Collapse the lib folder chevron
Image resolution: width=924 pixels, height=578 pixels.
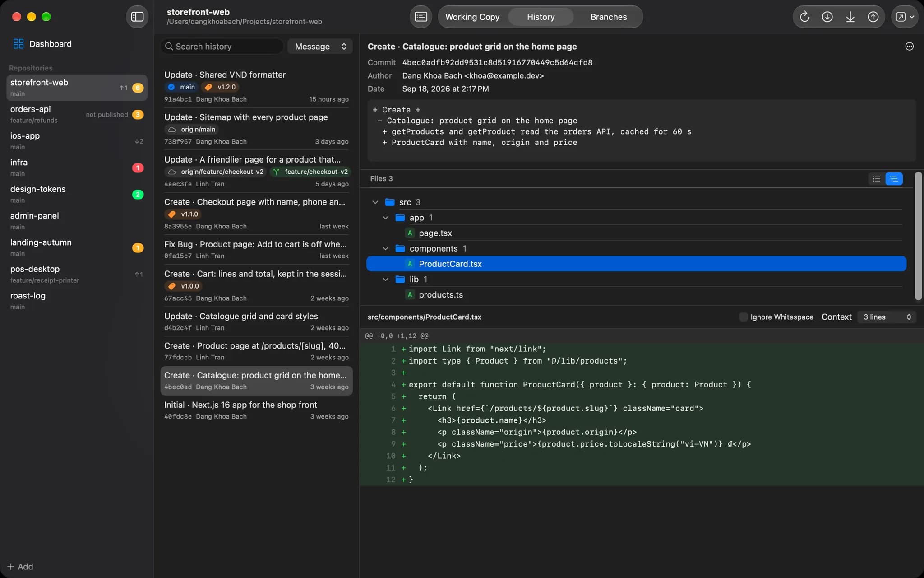(x=385, y=279)
